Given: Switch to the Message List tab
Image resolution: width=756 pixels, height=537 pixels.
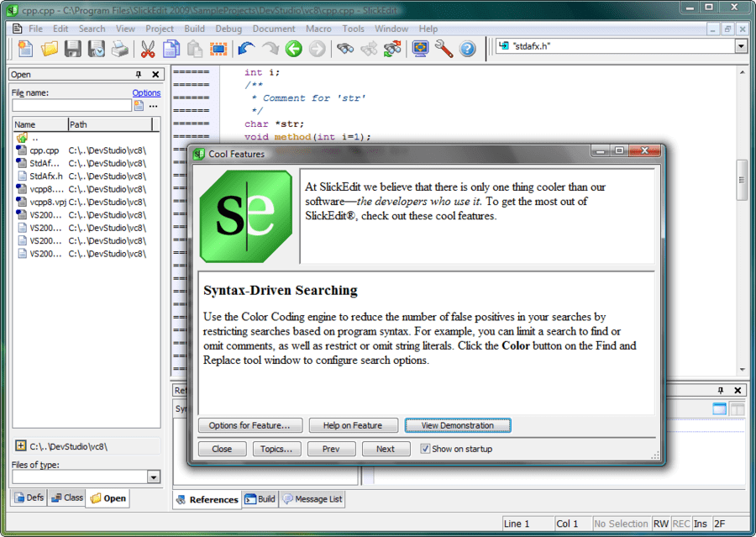Looking at the screenshot, I should [312, 499].
